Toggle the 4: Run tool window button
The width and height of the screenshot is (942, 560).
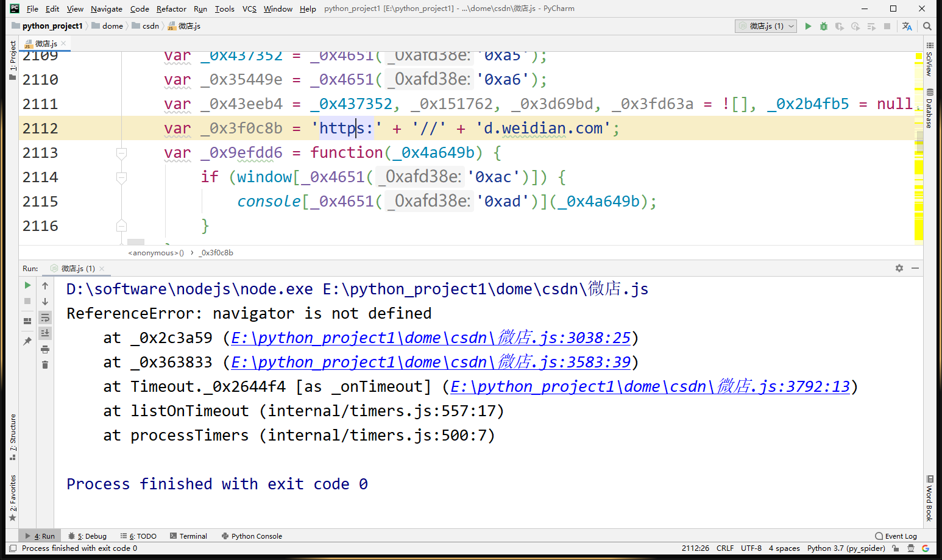tap(40, 536)
